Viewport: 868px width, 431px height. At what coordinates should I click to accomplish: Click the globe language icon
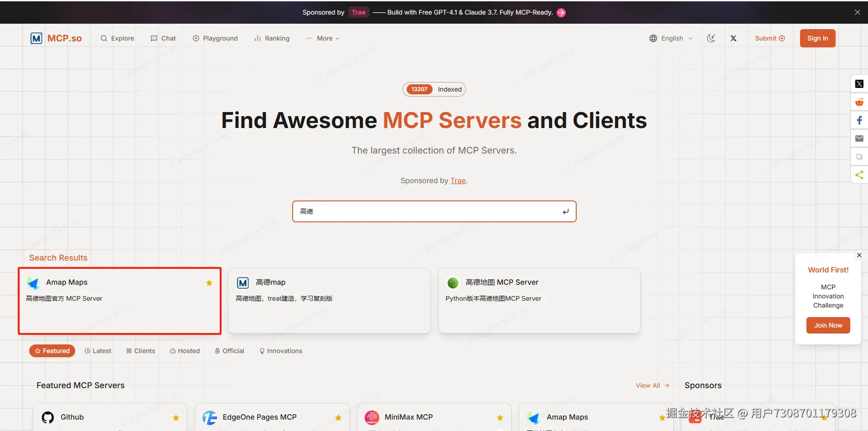[x=653, y=38]
